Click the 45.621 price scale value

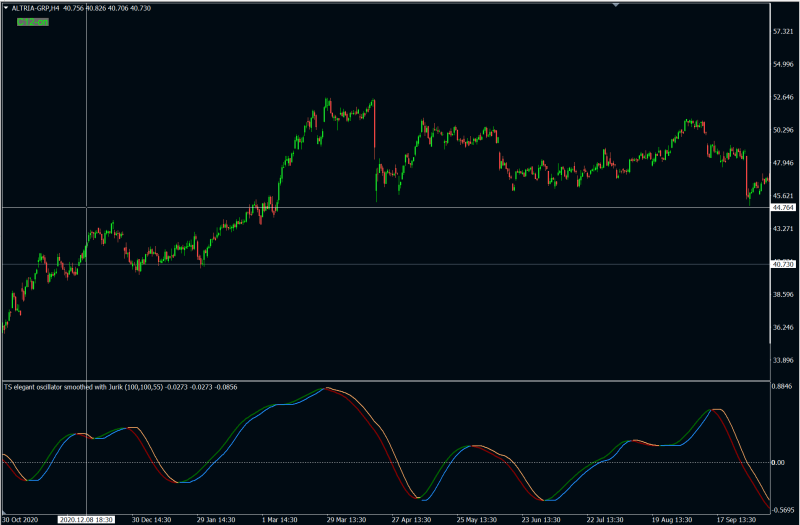(x=783, y=196)
